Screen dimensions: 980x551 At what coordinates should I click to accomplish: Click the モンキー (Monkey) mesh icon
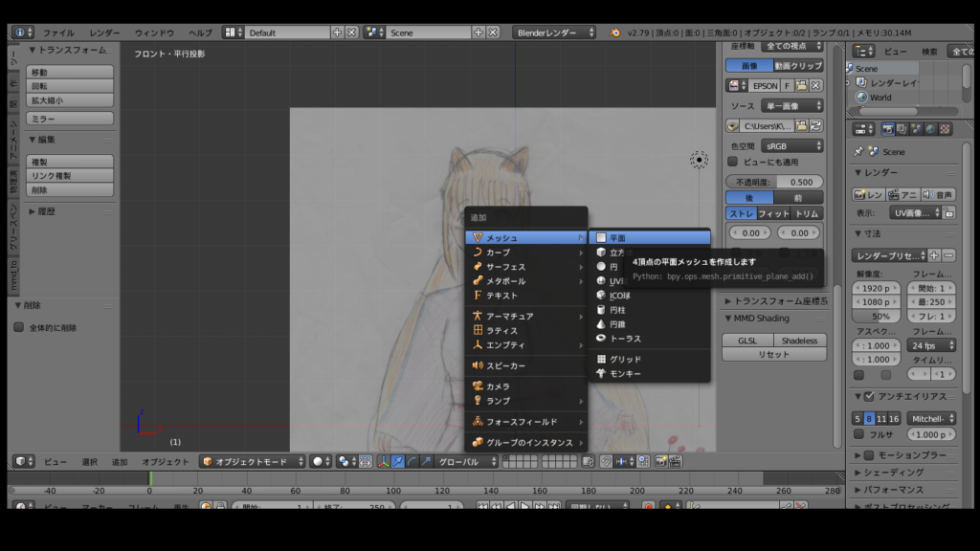(601, 373)
